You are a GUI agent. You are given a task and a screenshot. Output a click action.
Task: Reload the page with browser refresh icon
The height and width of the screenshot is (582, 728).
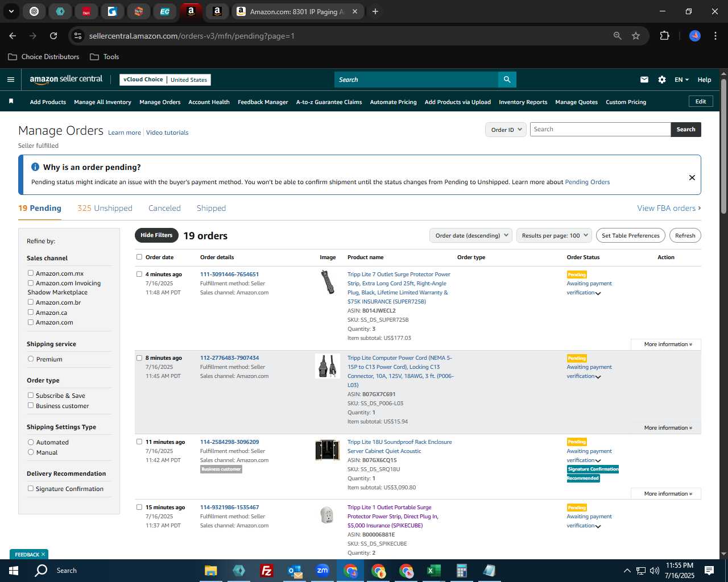[x=53, y=36]
